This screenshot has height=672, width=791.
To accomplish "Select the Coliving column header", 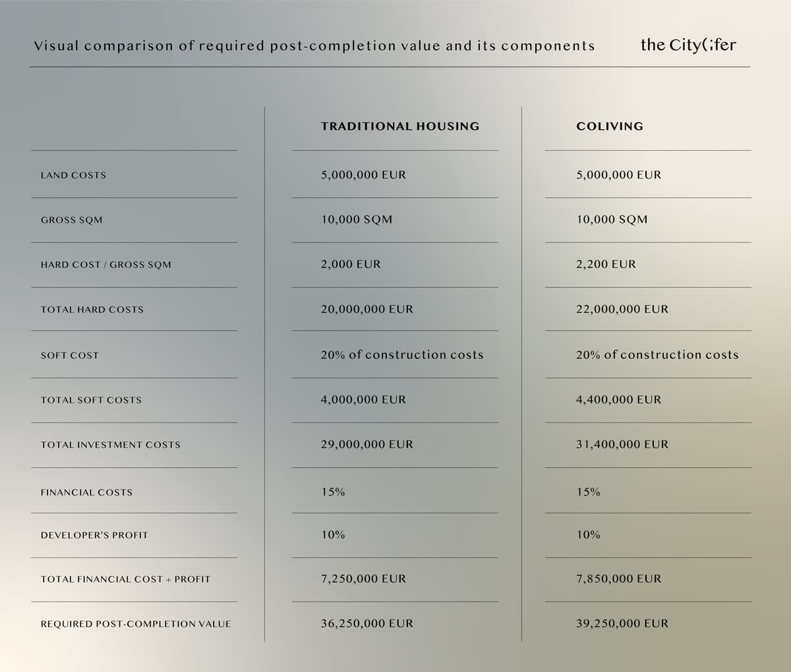I will (610, 126).
